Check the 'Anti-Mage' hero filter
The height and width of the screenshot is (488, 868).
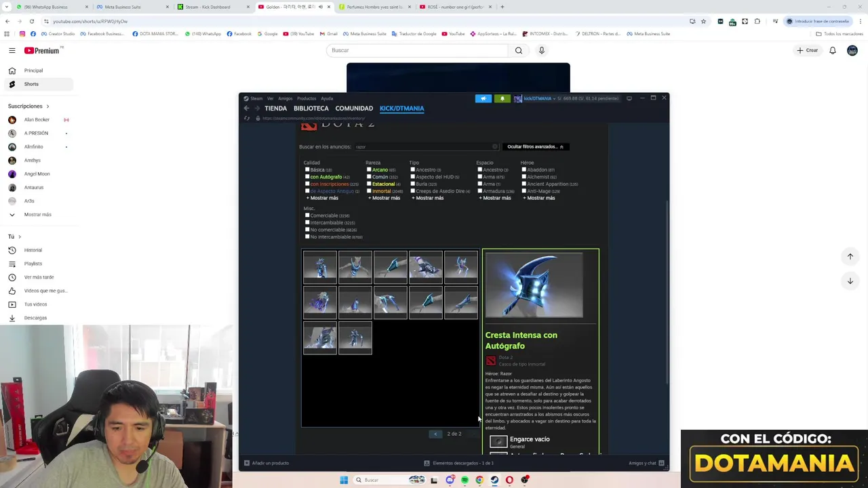pyautogui.click(x=524, y=191)
